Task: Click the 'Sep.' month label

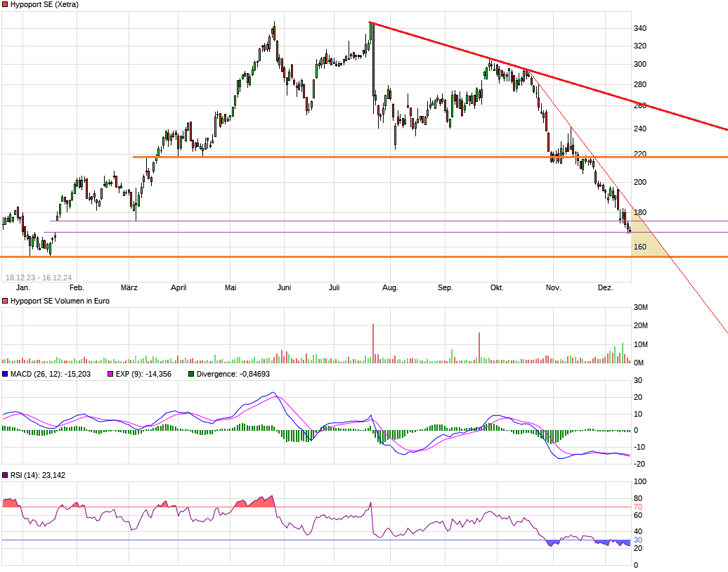Action: tap(445, 288)
